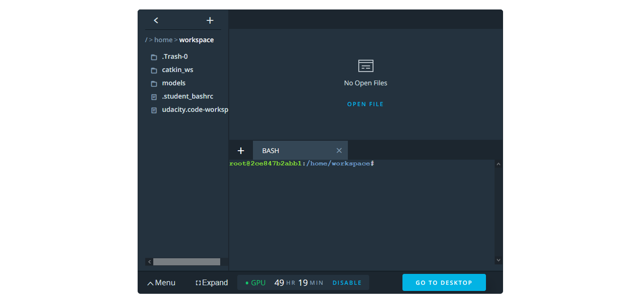Click sidebar scrollbar left arrow
Viewport: 644px width, 299px height.
(149, 262)
